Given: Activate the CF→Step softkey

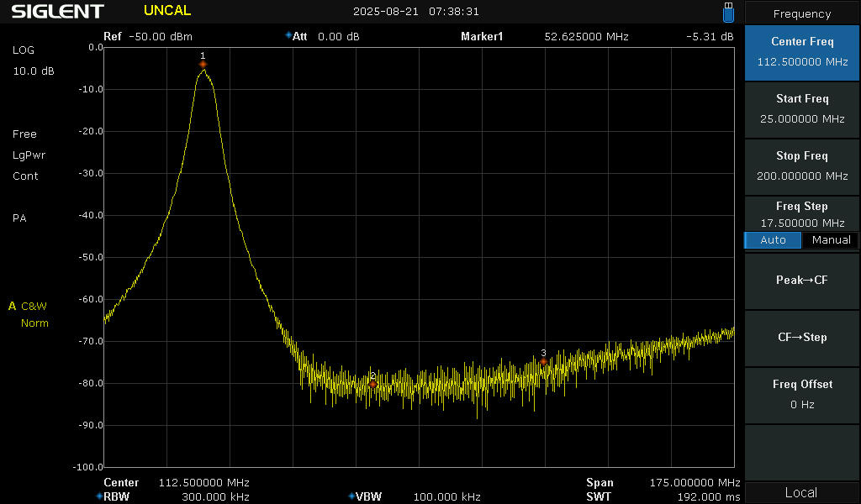Looking at the screenshot, I should pos(801,338).
